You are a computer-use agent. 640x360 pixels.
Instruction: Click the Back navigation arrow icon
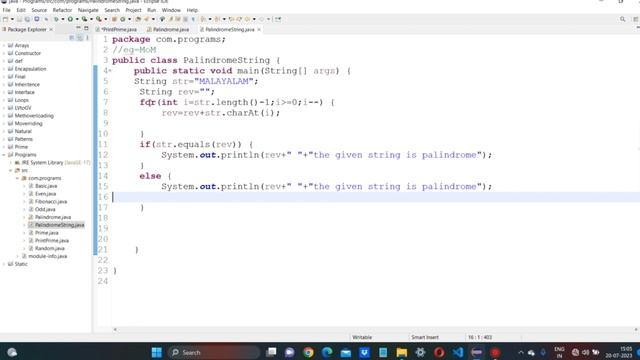[247, 19]
